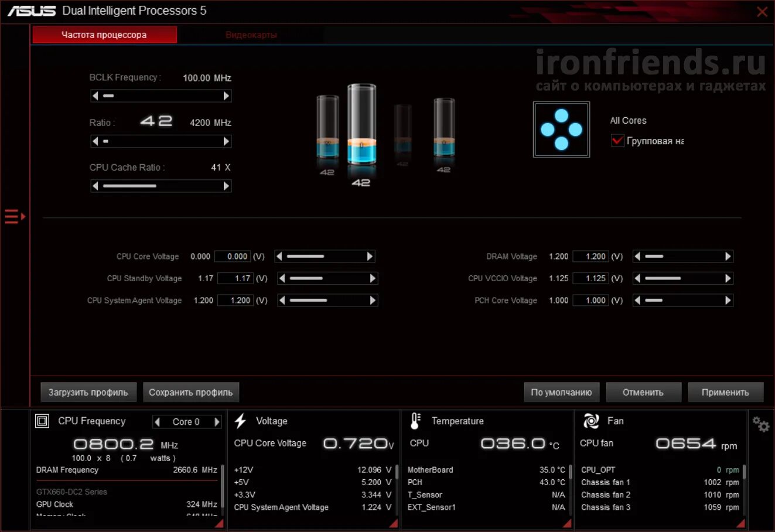Click the Fan panel icon
Screen dimensions: 775x532
tap(591, 421)
